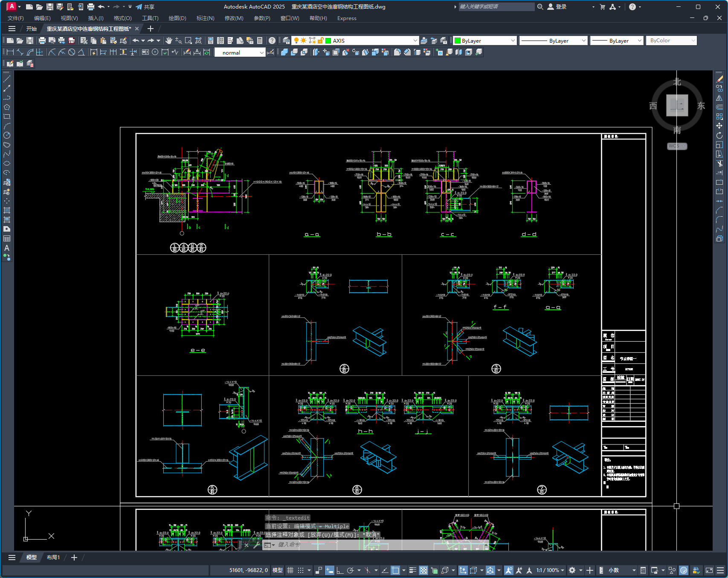Select the Hatch draw tool
The image size is (728, 578).
click(x=7, y=210)
